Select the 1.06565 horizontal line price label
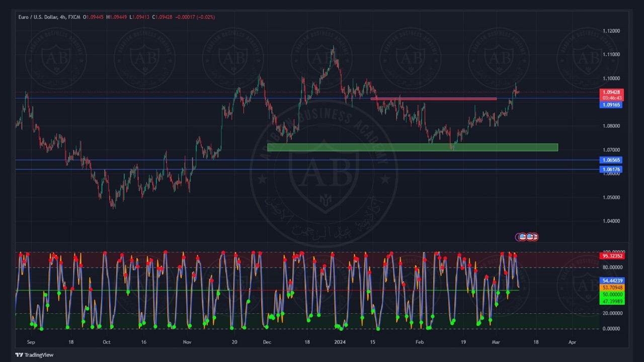Viewport: 644px width, 362px height. (611, 160)
